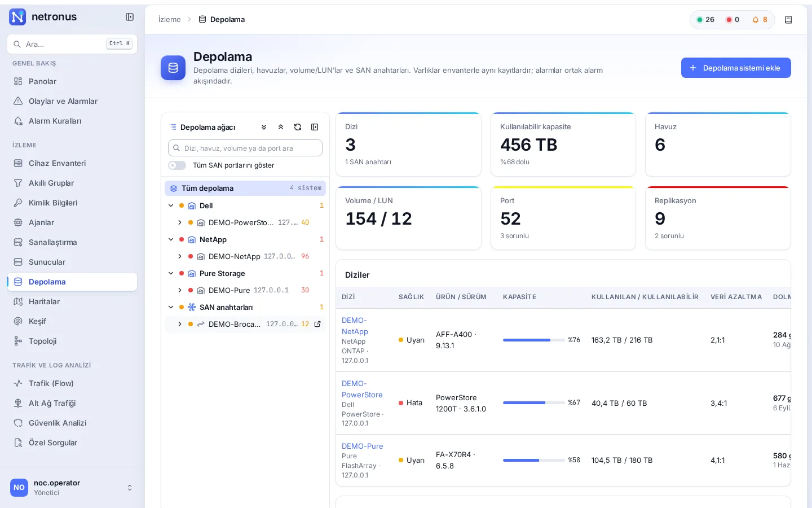Refresh the Depolama ağacı tree
This screenshot has height=508, width=812.
[298, 127]
